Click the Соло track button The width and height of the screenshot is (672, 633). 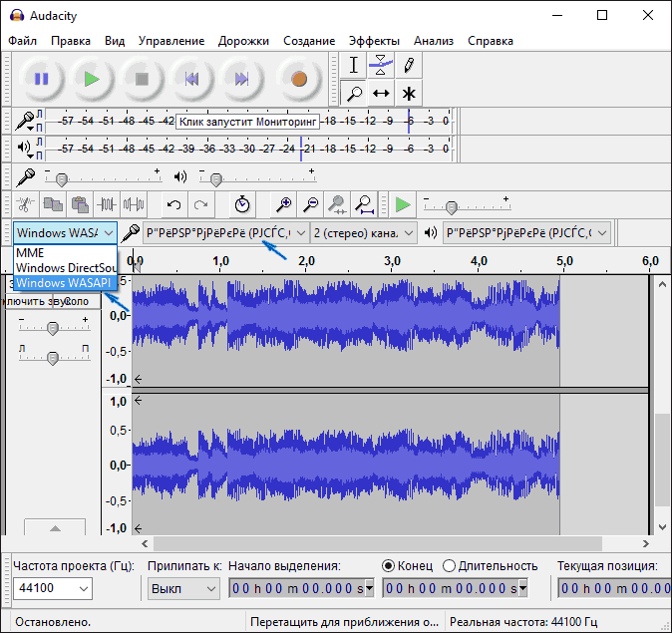77,300
